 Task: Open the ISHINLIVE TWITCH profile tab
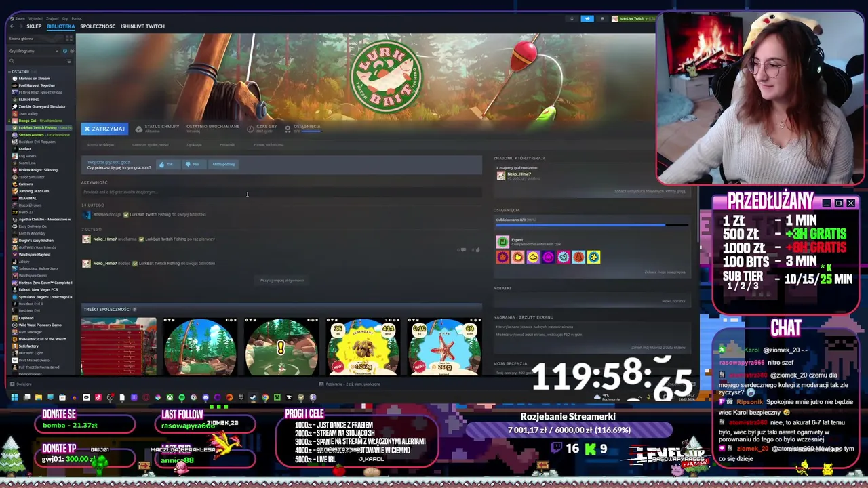142,26
